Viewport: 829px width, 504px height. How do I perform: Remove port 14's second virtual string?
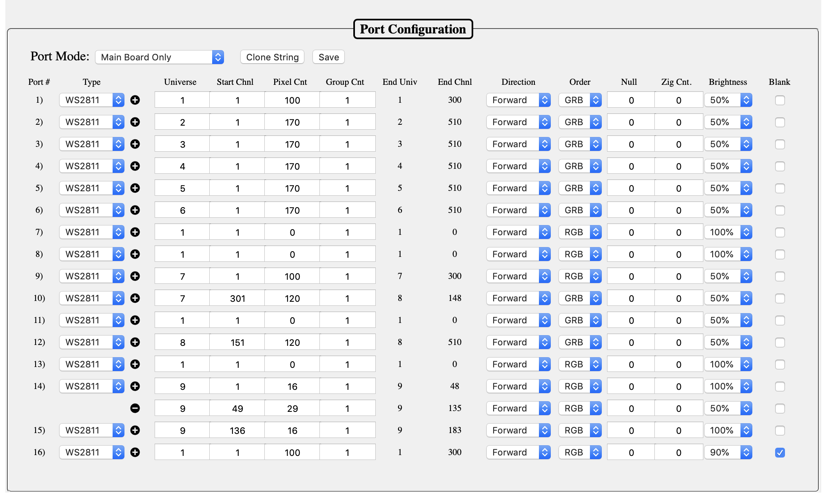(x=135, y=408)
